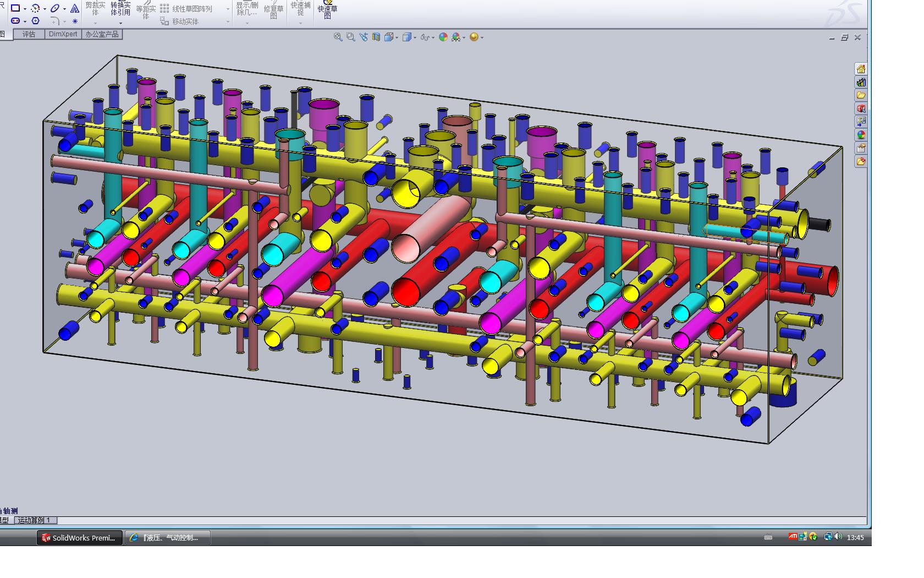Click the 13:45 system clock
The image size is (924, 578).
coord(855,538)
